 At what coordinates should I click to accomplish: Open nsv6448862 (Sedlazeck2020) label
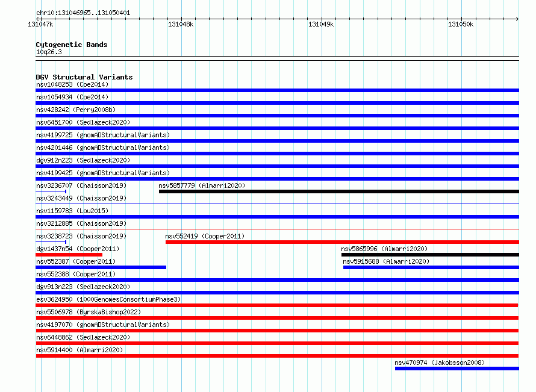click(83, 337)
